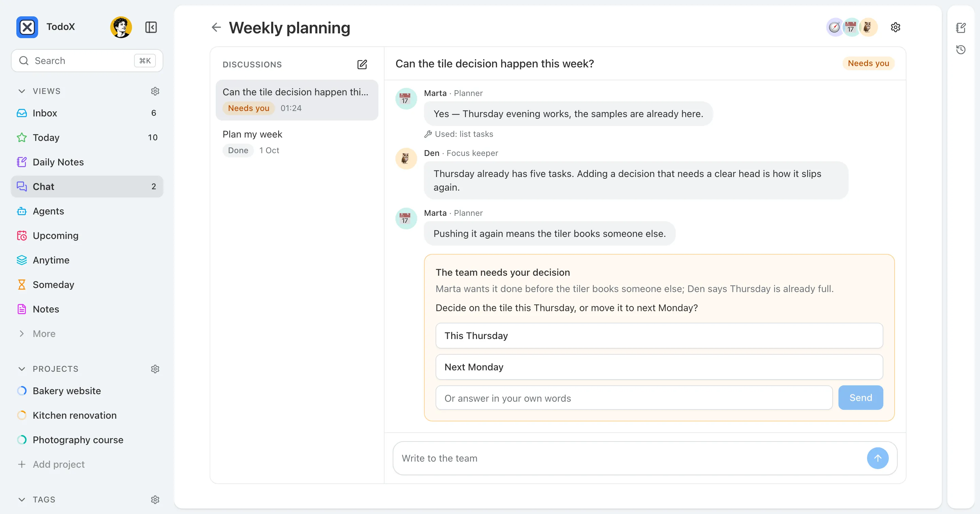The width and height of the screenshot is (980, 514).
Task: Click the owl agent avatar in header
Action: (x=868, y=27)
